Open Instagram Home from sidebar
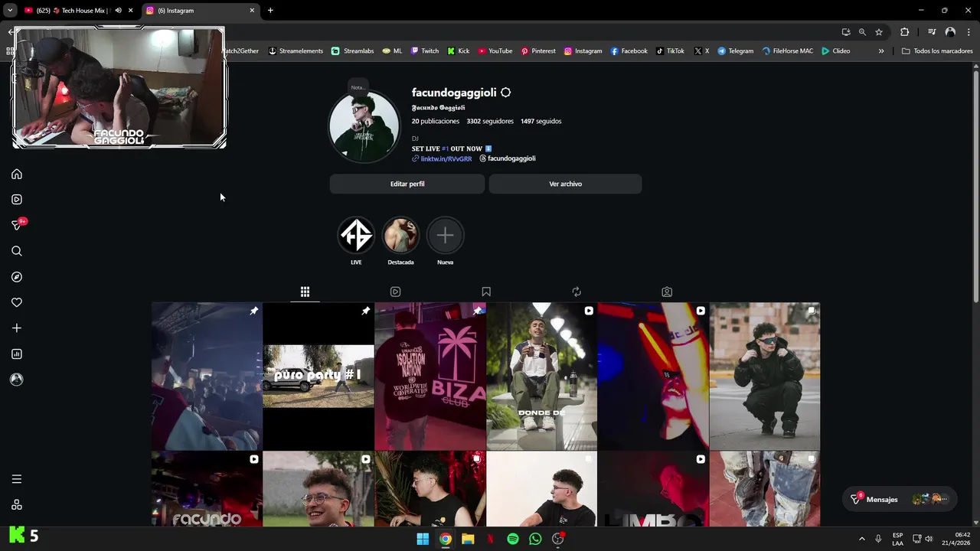 (17, 174)
